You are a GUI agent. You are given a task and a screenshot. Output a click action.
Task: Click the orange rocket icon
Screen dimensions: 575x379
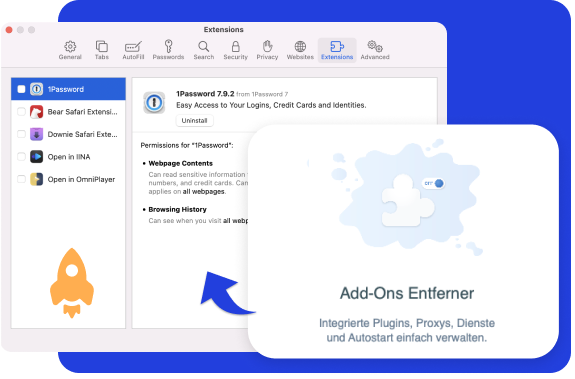[72, 283]
